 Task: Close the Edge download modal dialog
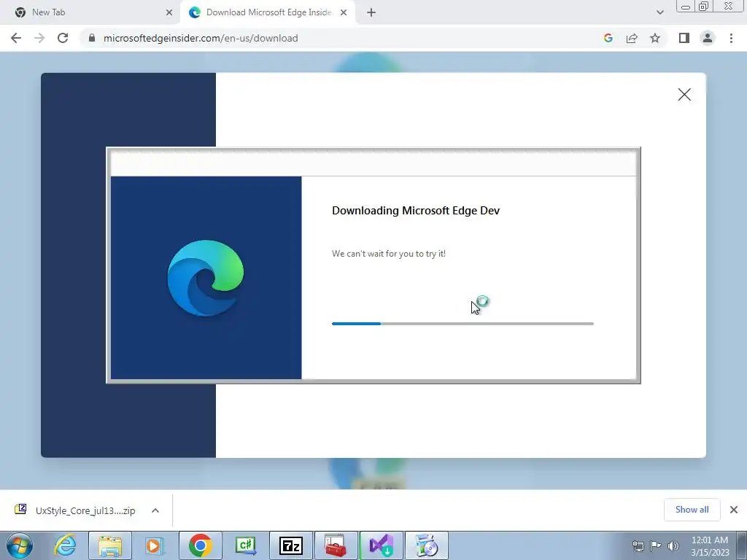coord(684,95)
